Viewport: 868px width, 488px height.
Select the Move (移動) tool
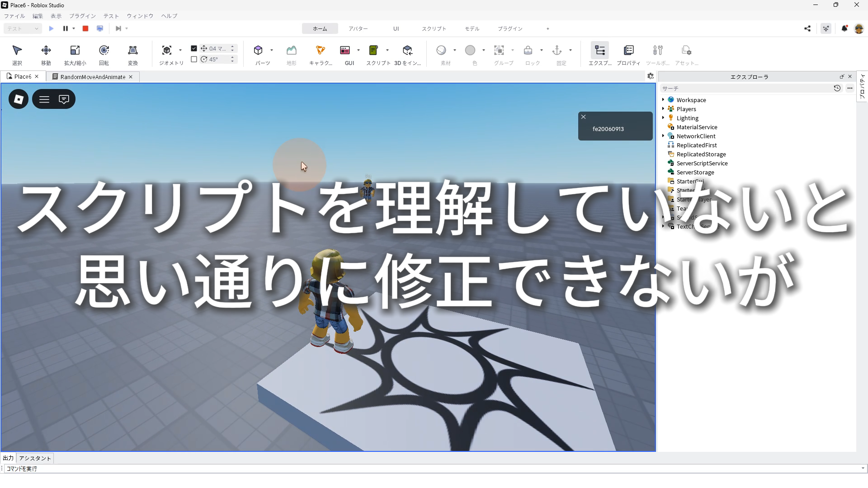[46, 51]
